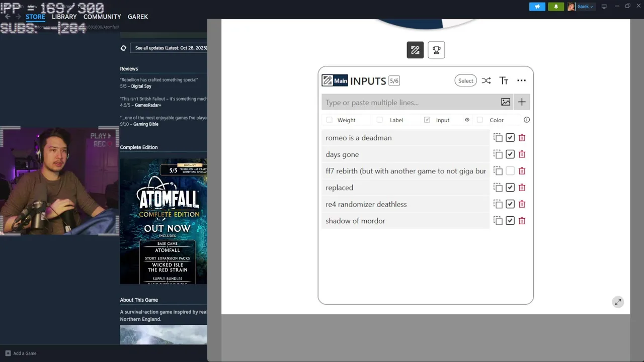
Task: Open the column info icon
Action: coord(527,120)
